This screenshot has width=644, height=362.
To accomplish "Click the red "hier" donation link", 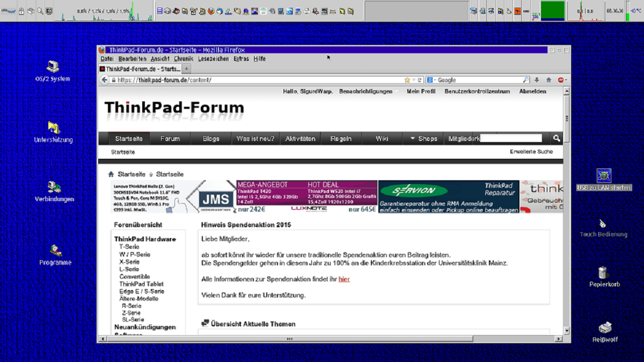I will (344, 279).
